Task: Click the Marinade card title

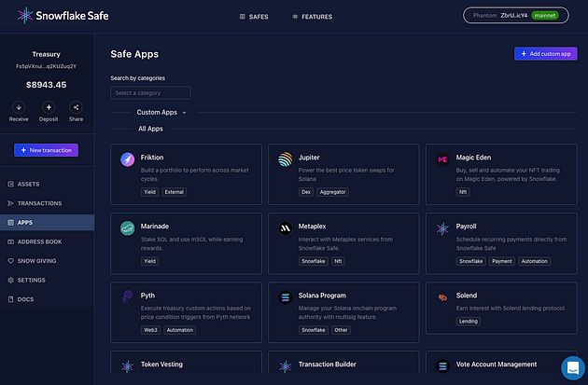Action: [x=155, y=227]
